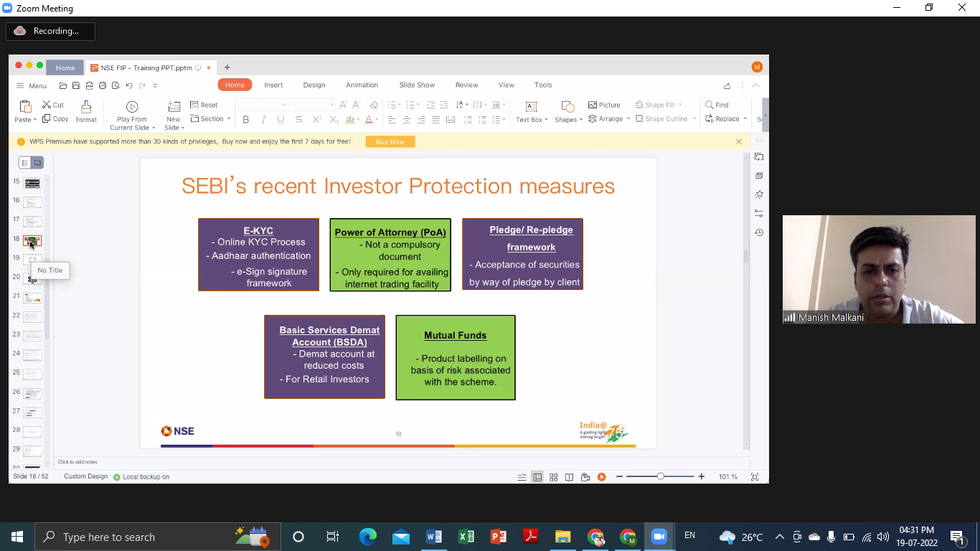Toggle bold formatting
The width and height of the screenshot is (980, 551).
[246, 119]
